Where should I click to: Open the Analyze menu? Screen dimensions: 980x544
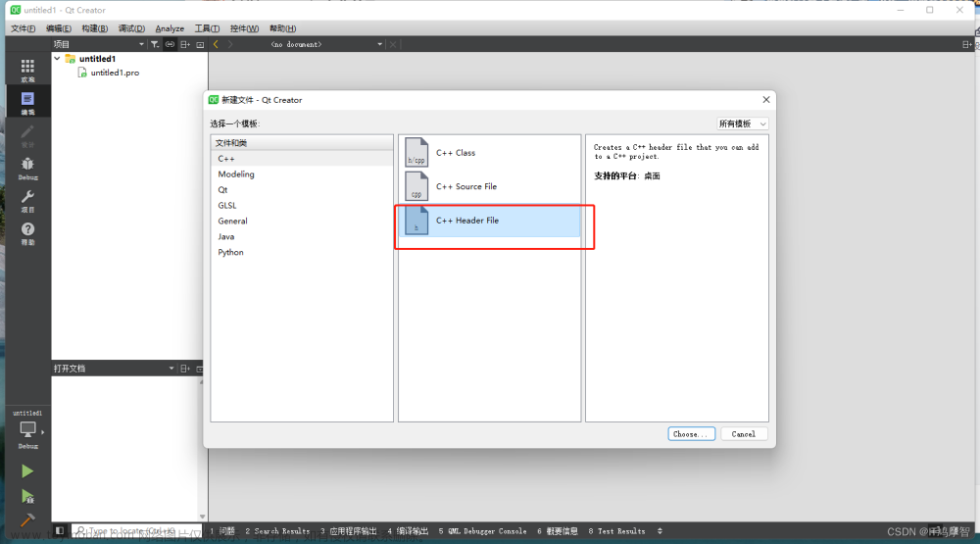(x=170, y=28)
